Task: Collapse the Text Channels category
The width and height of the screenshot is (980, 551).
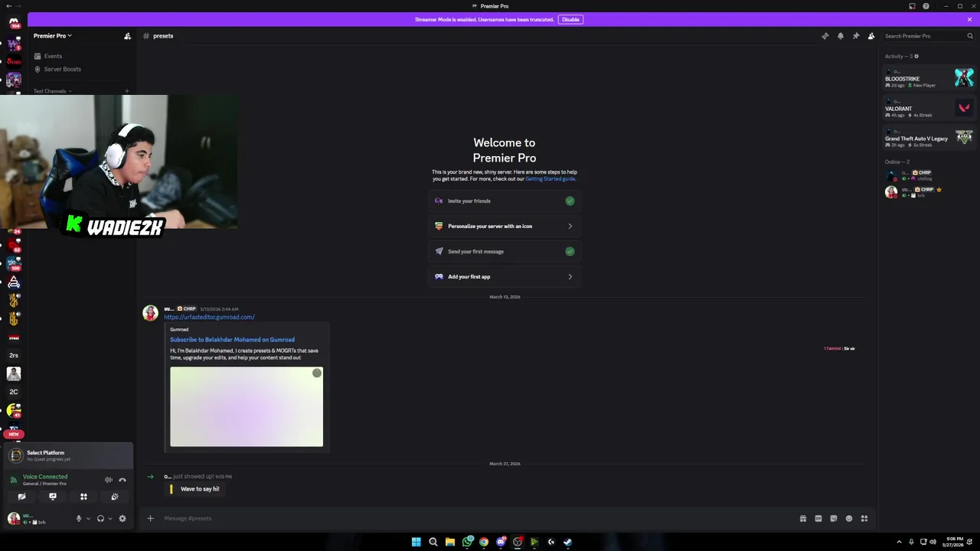Action: (52, 91)
